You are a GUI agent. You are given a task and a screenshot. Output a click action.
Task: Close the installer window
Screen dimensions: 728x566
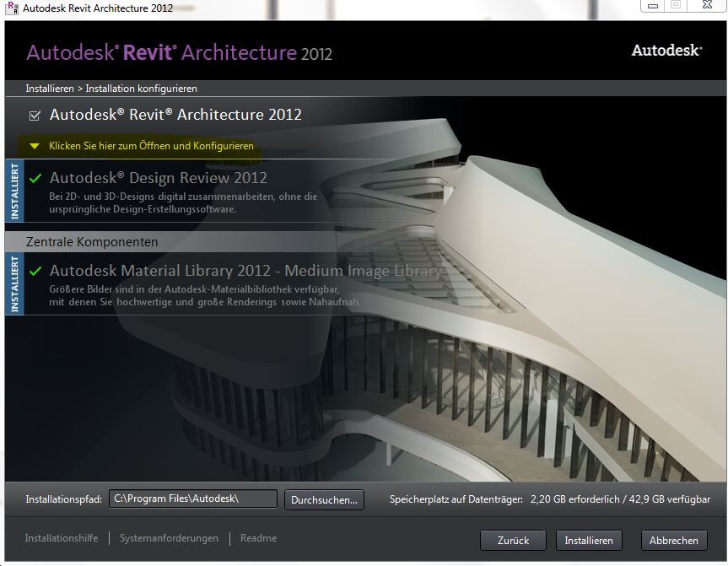click(707, 5)
